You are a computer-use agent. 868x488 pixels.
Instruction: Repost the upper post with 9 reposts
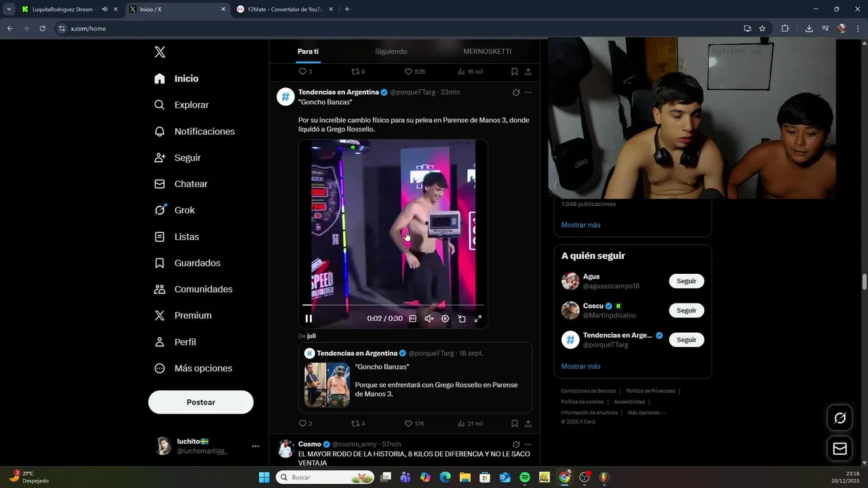[358, 71]
